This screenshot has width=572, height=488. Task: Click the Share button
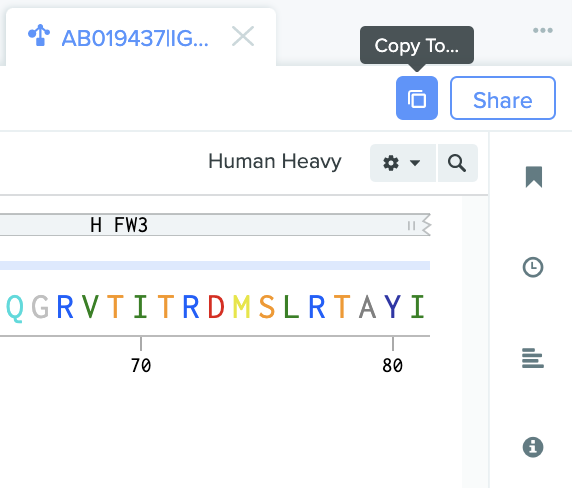tap(503, 98)
